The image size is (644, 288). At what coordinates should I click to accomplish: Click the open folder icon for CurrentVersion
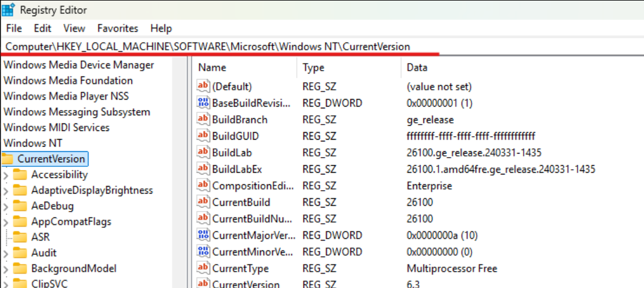[x=8, y=159]
